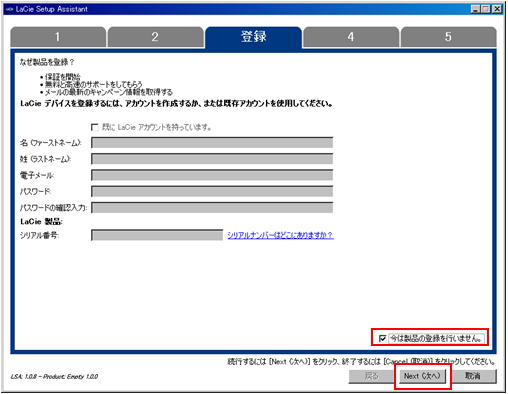The height and width of the screenshot is (394, 508).
Task: Focus the 電子メール email field
Action: click(x=212, y=175)
